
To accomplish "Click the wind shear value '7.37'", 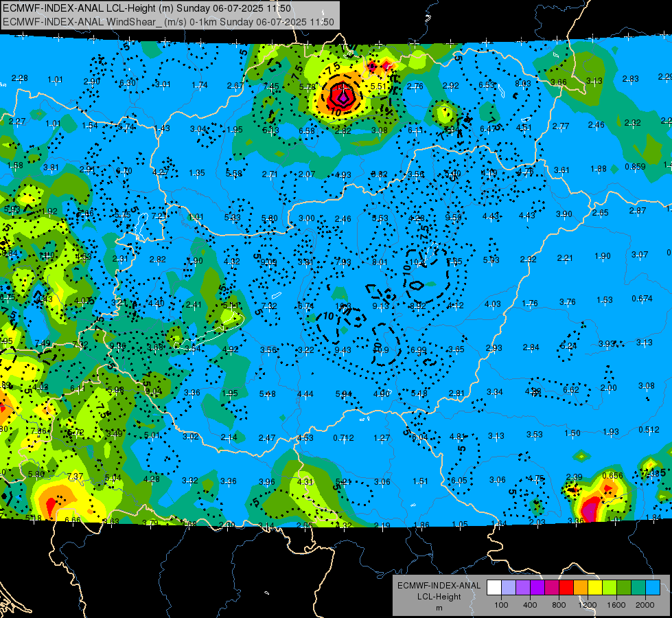I will point(76,476).
